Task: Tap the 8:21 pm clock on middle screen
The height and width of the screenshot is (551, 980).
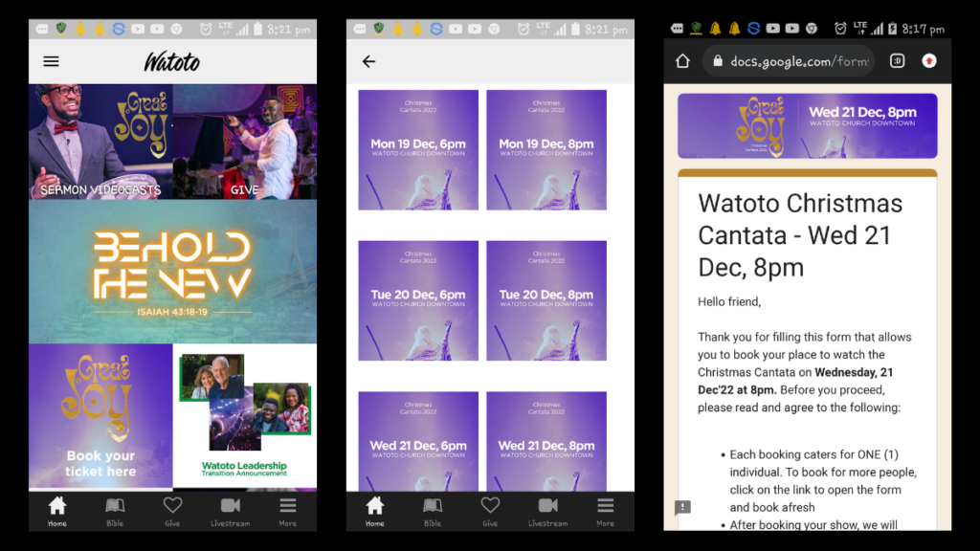Action: [606, 30]
